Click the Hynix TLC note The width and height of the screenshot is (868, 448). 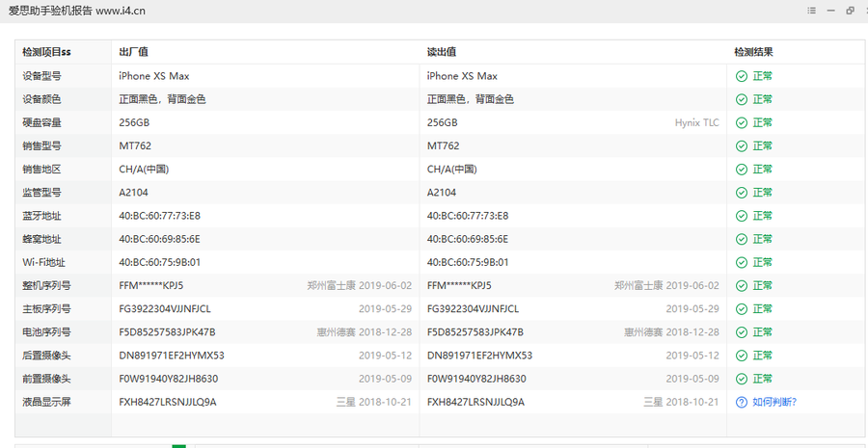pos(697,122)
